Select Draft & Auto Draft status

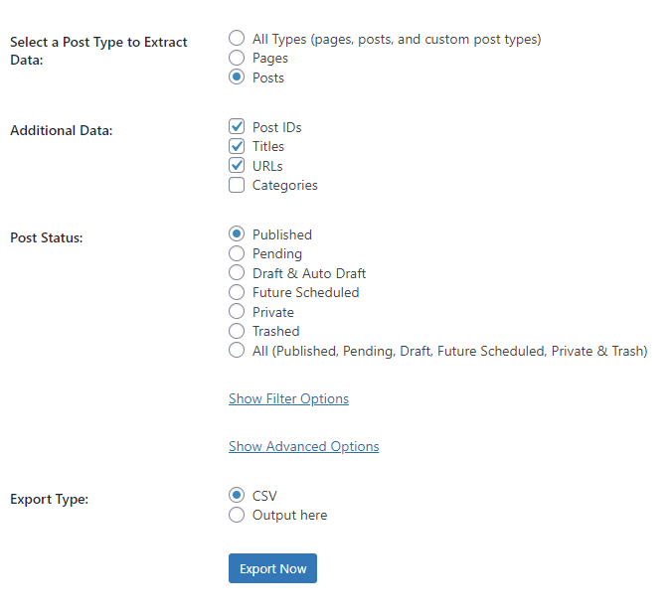[x=237, y=273]
